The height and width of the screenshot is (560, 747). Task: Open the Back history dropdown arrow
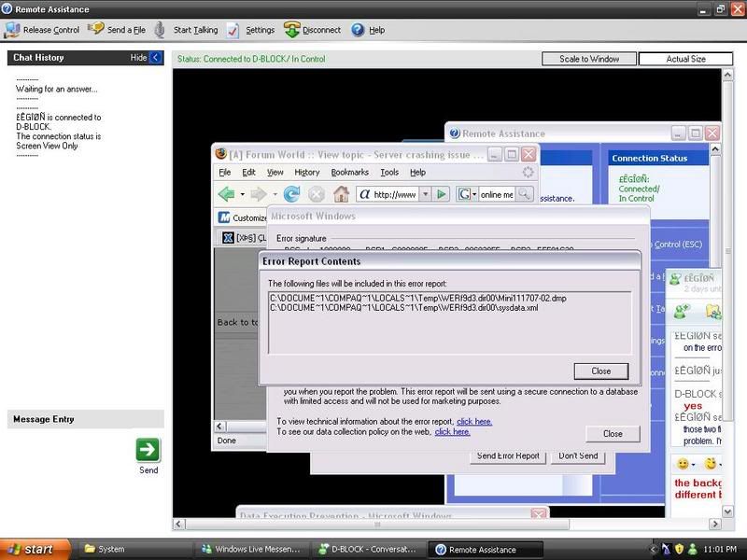click(242, 194)
